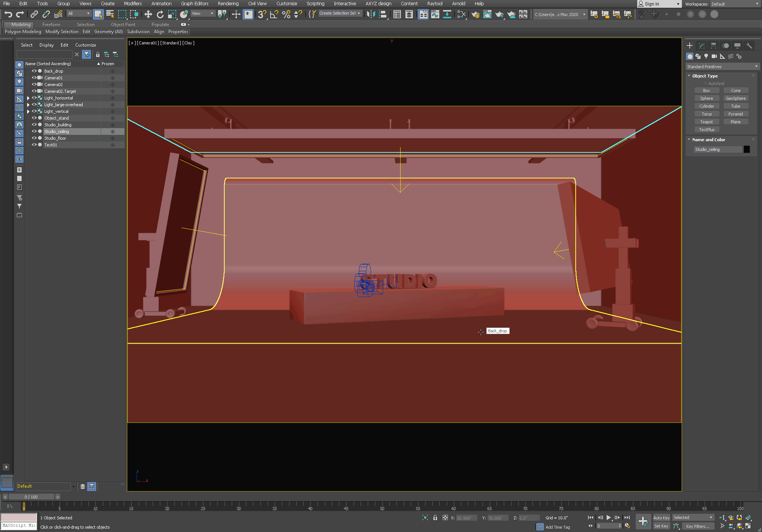Open the Rendering menu
The height and width of the screenshot is (532, 762).
(228, 4)
